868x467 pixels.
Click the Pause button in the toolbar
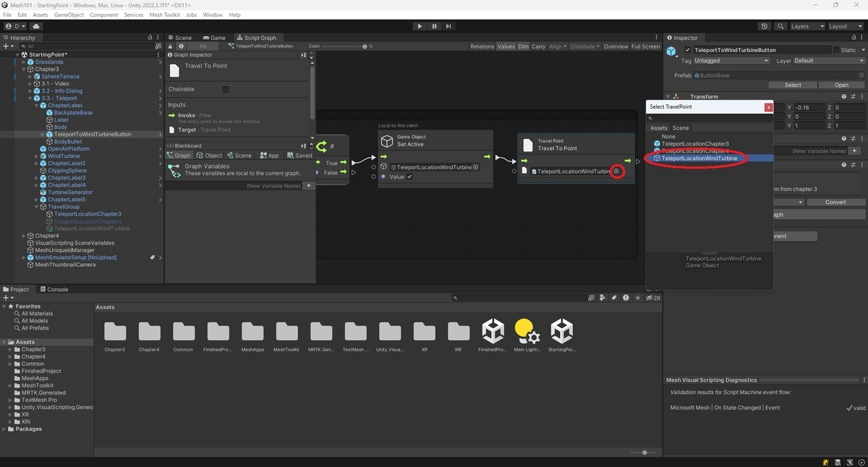[434, 26]
